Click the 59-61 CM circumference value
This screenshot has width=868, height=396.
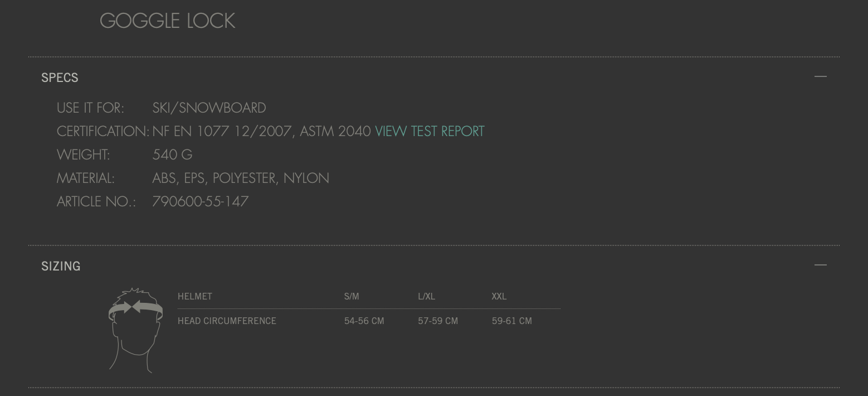(511, 321)
